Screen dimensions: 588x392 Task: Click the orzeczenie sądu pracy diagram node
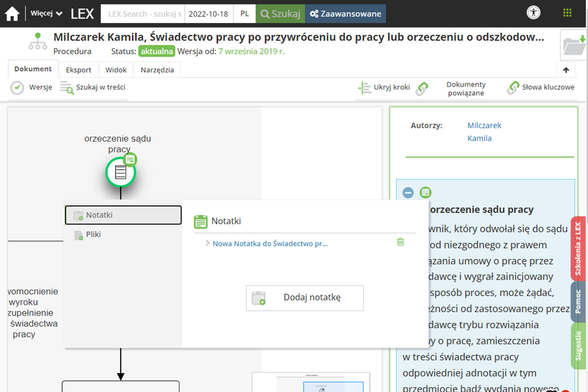(x=121, y=172)
